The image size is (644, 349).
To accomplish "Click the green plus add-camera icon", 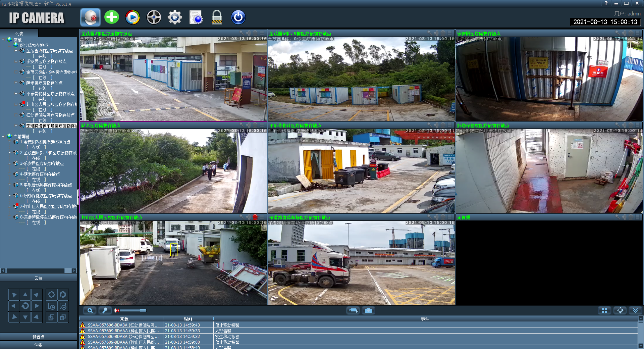I will click(112, 17).
